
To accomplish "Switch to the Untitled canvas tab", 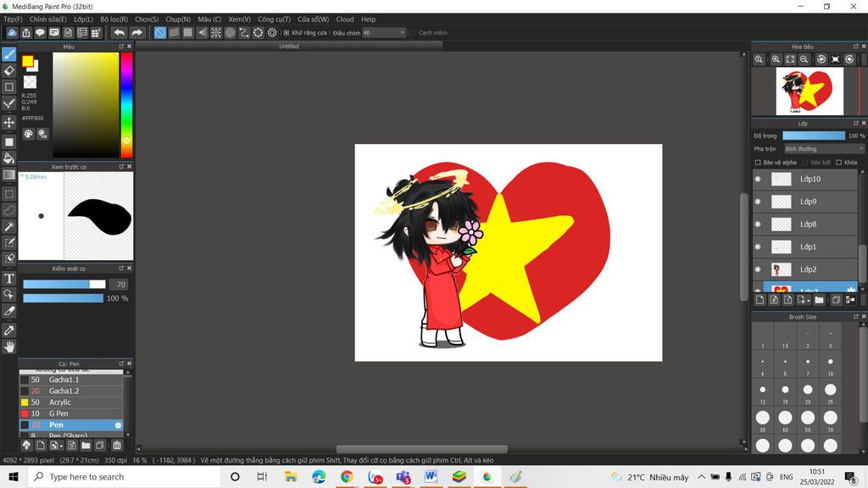I will pyautogui.click(x=289, y=47).
